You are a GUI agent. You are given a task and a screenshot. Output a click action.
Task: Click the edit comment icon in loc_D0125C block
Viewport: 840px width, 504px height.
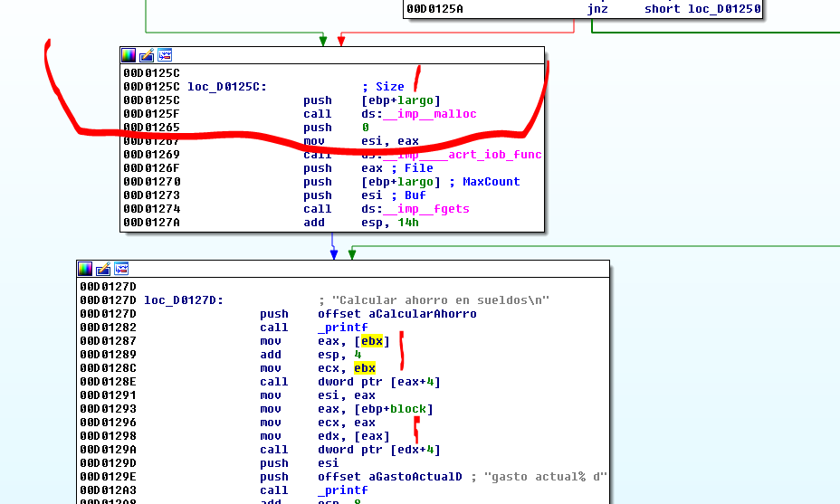pyautogui.click(x=147, y=55)
